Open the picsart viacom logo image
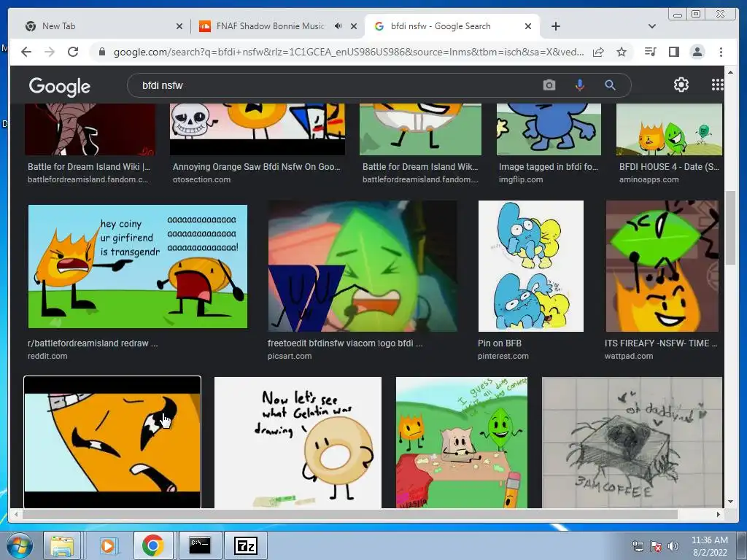The image size is (747, 560). 363,265
